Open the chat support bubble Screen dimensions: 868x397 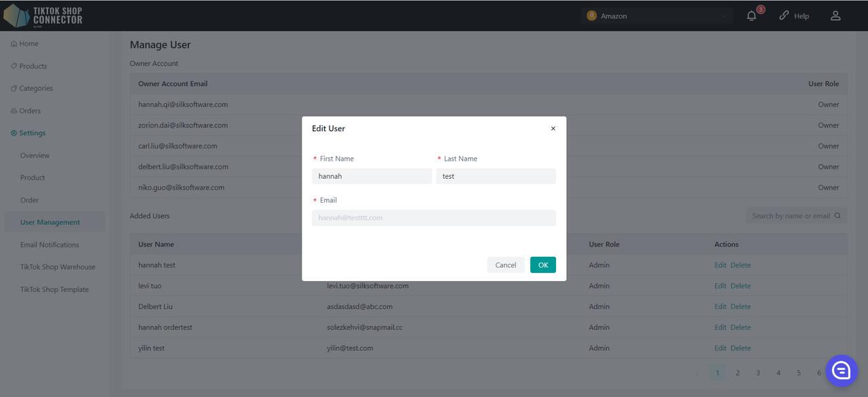click(x=841, y=370)
